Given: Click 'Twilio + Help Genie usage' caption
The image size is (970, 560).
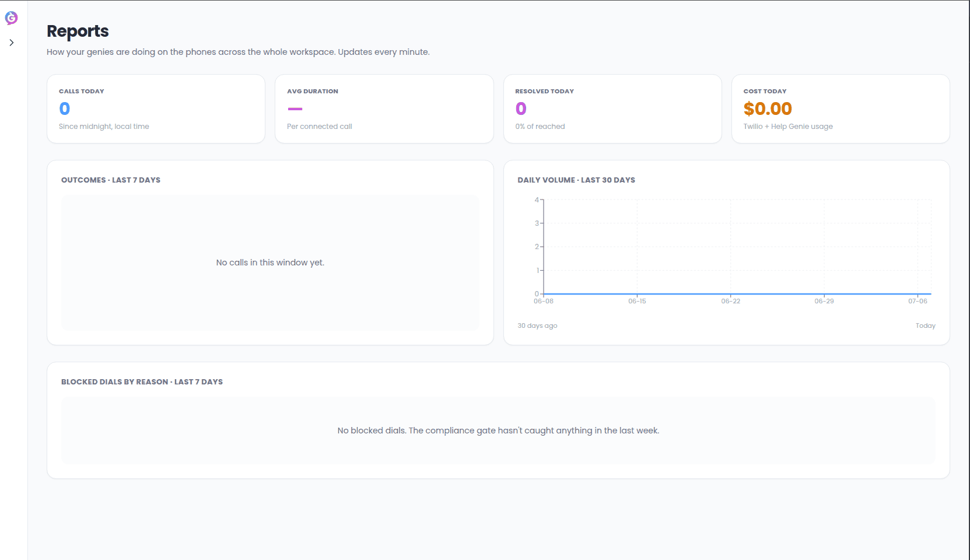Looking at the screenshot, I should point(788,127).
